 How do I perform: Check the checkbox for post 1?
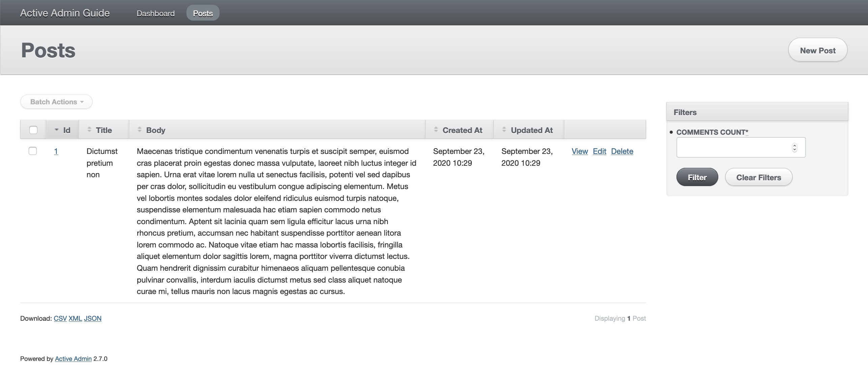tap(33, 151)
